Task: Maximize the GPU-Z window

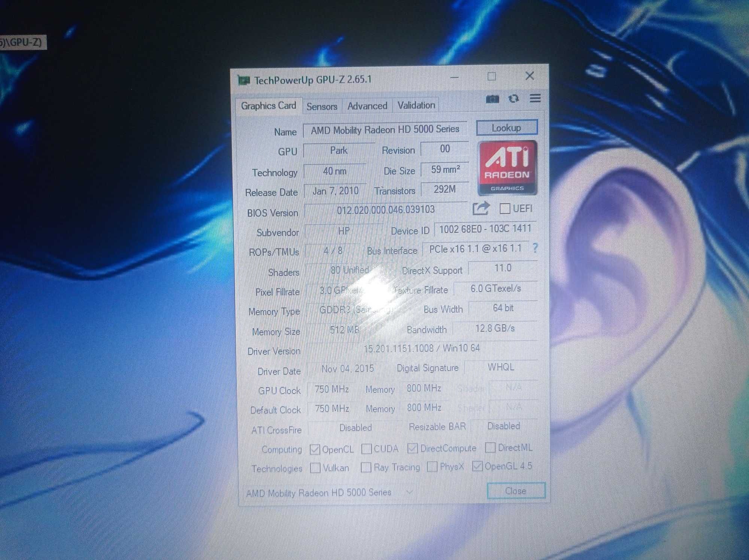Action: point(492,77)
